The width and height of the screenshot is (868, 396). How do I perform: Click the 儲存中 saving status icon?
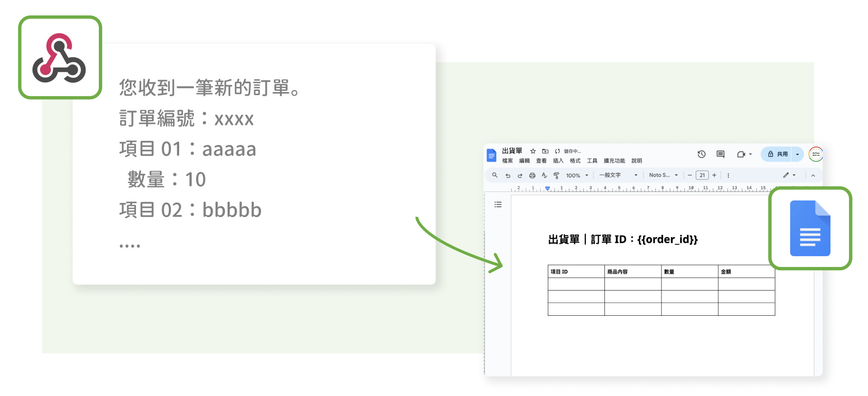pos(558,151)
